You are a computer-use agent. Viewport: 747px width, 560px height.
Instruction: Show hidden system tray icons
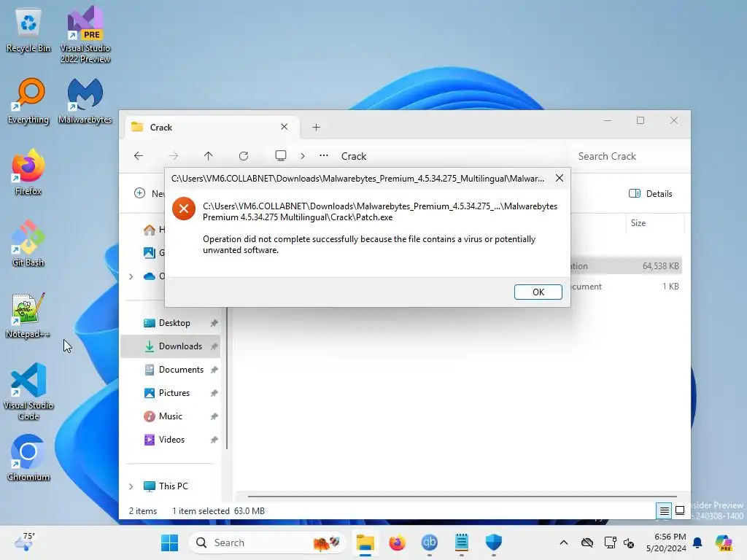click(564, 542)
